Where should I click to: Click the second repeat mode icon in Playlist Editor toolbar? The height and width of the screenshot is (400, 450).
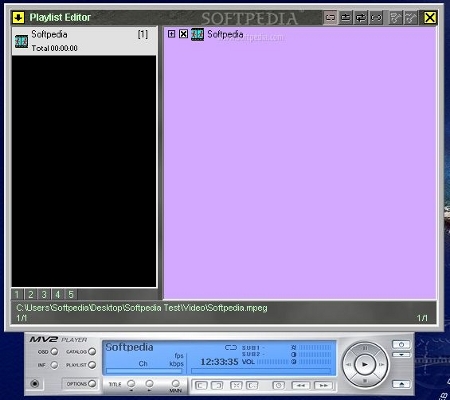(346, 17)
